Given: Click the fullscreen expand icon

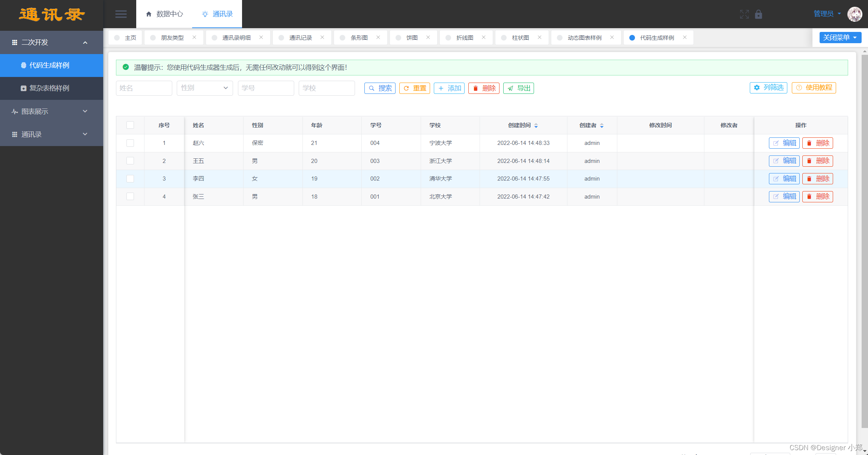Looking at the screenshot, I should (744, 14).
